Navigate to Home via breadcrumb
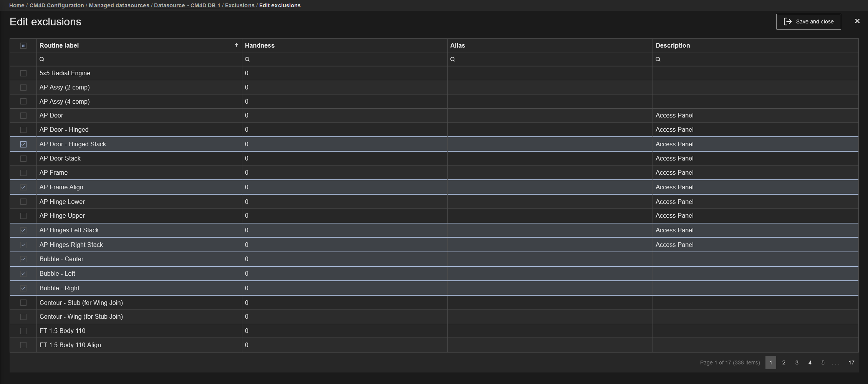This screenshot has width=868, height=384. (x=17, y=5)
